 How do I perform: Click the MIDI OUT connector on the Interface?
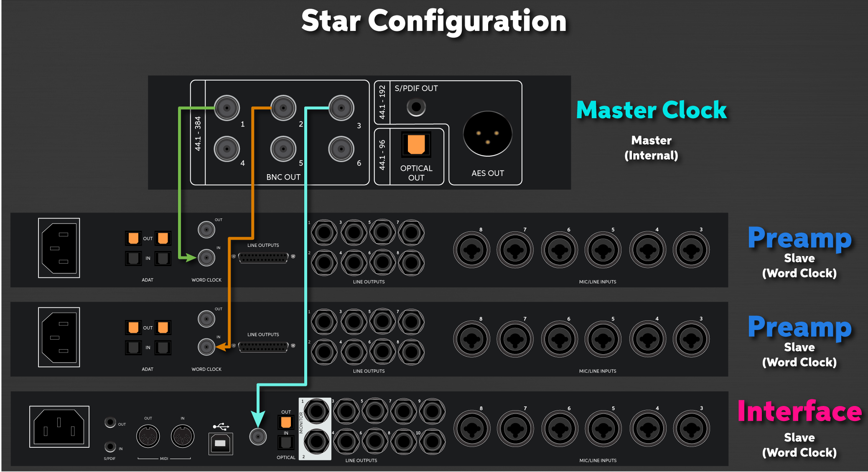click(148, 436)
